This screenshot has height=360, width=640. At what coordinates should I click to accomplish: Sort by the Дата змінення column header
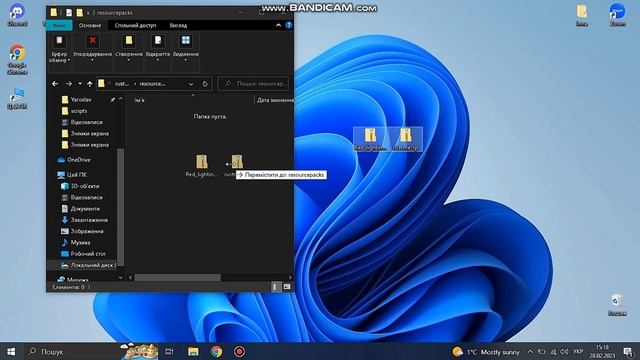pyautogui.click(x=274, y=100)
